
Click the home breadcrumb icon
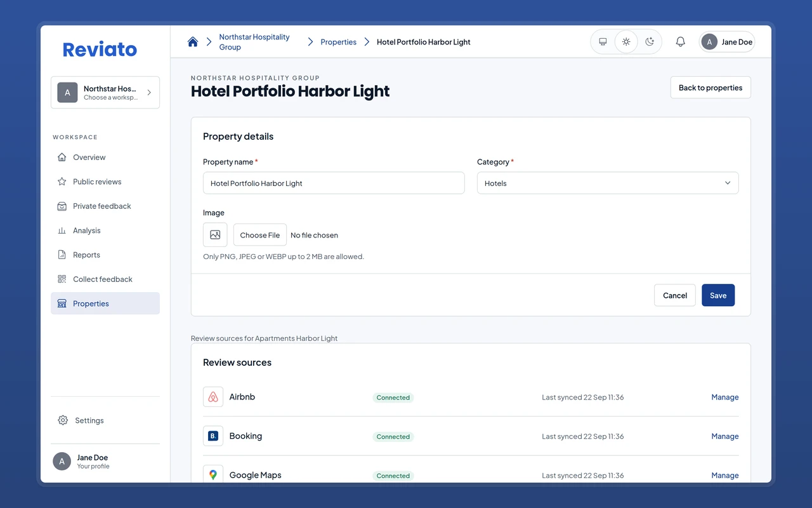click(193, 42)
